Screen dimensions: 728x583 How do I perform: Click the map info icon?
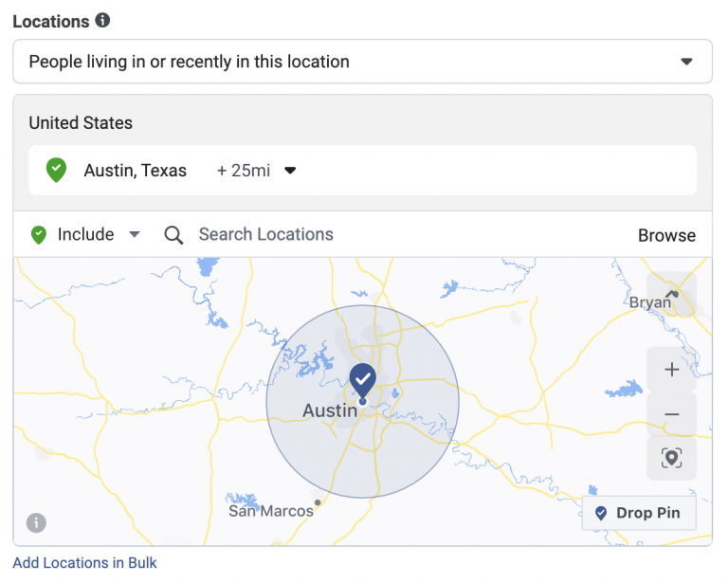click(x=36, y=522)
